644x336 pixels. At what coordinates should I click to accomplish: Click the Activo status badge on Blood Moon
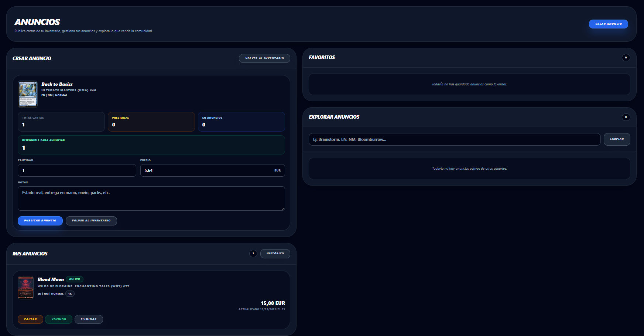75,279
